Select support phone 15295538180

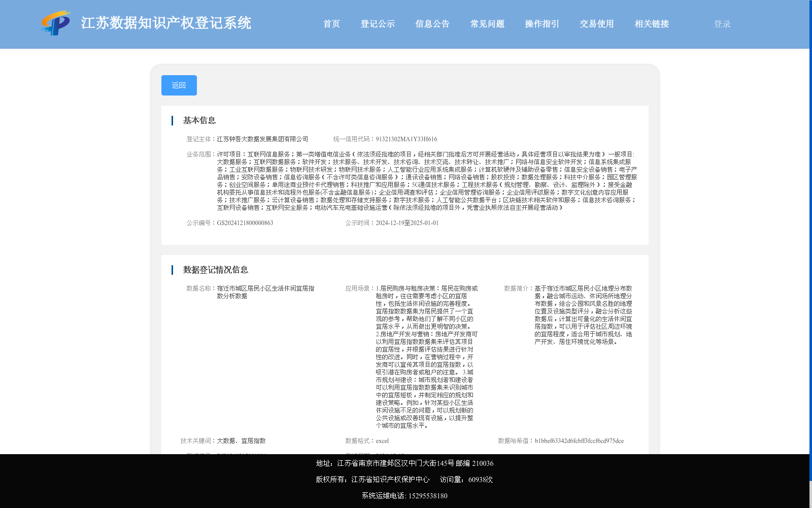(x=428, y=496)
